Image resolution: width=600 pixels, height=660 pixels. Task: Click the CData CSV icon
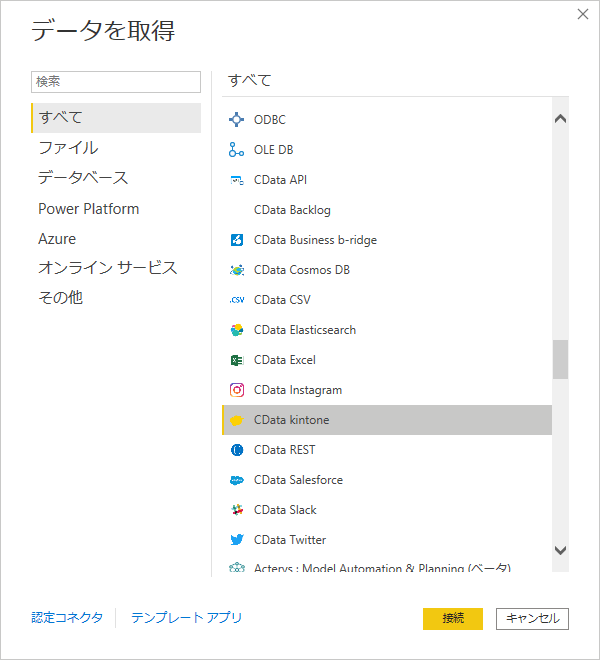pos(237,300)
